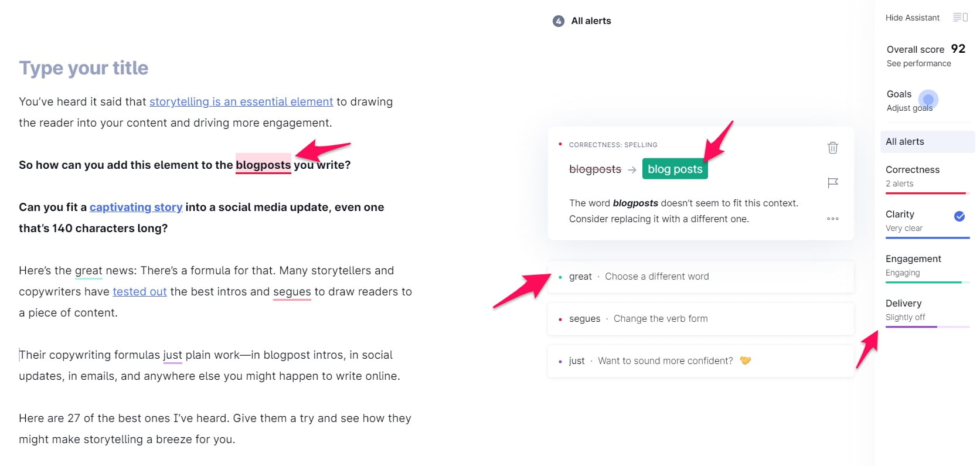Click the alerts count badge showing 4
Viewport: 980px width, 466px height.
[x=558, y=21]
